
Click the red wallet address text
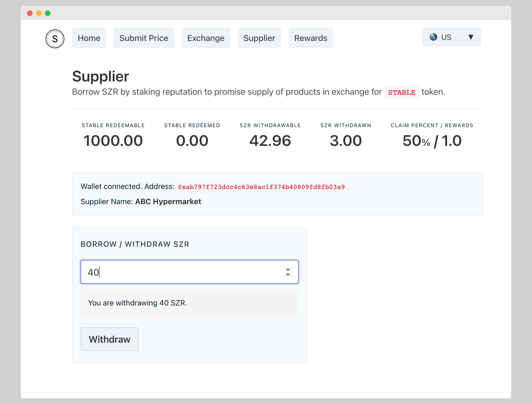[x=261, y=187]
